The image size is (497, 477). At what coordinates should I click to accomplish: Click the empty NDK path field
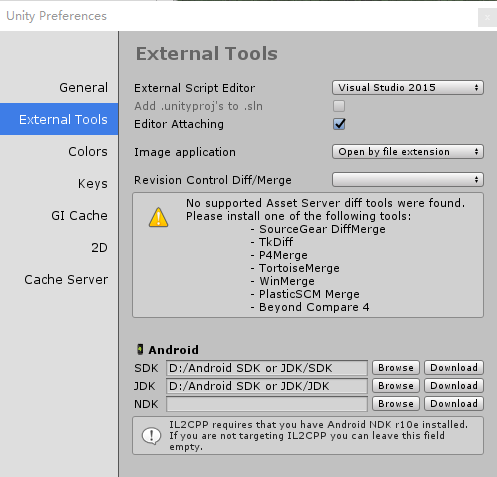point(267,404)
